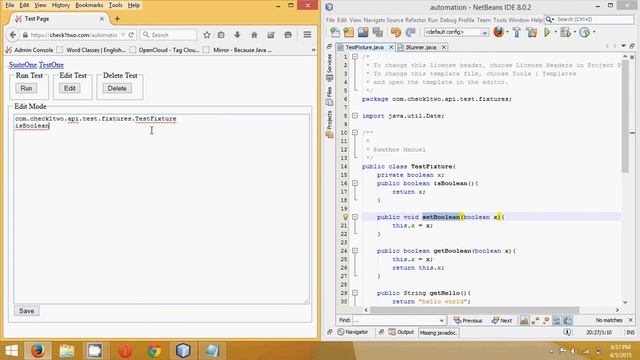Click Save button below Edit Mode
Viewport: 640px width, 360px height.
[27, 311]
